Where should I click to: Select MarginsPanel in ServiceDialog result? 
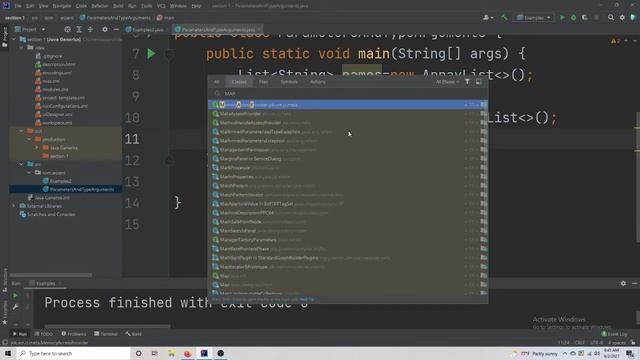point(348,159)
